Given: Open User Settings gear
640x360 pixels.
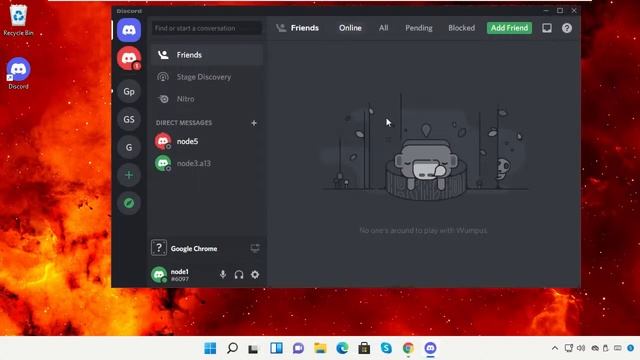Looking at the screenshot, I should (x=255, y=274).
